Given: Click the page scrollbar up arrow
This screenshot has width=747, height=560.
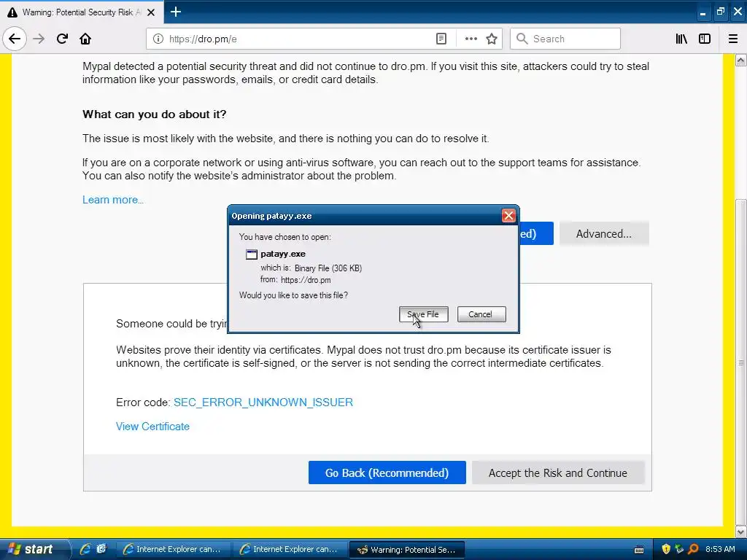Looking at the screenshot, I should (741, 60).
